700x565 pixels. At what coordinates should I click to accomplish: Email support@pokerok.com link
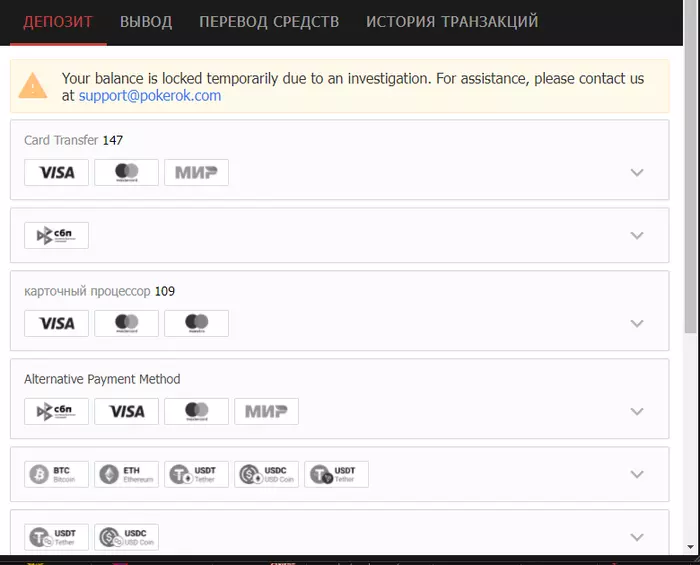tap(150, 96)
